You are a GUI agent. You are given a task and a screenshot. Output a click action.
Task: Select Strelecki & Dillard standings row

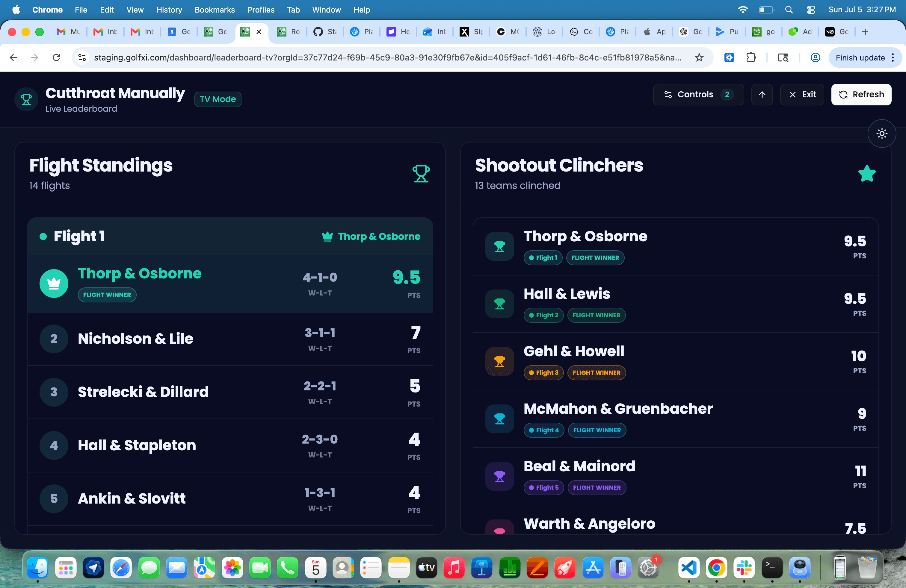click(230, 392)
